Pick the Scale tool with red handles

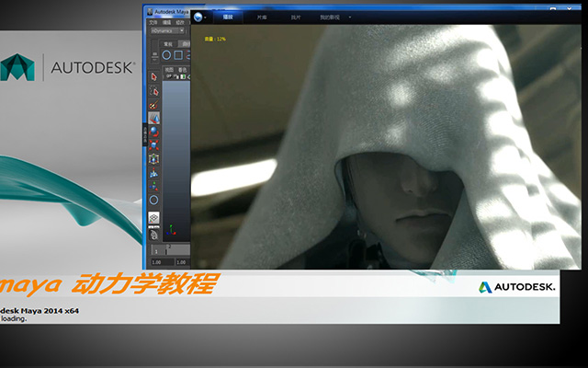(153, 145)
